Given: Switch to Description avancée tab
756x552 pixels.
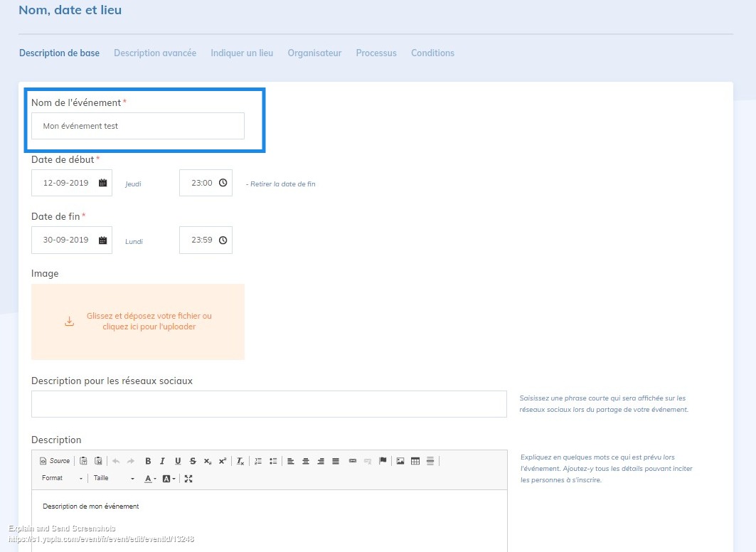Looking at the screenshot, I should [155, 53].
